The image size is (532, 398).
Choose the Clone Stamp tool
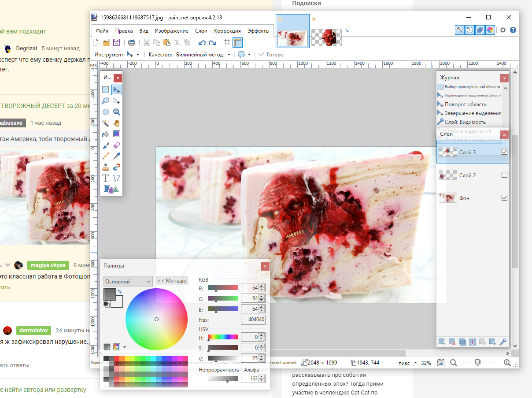point(106,167)
